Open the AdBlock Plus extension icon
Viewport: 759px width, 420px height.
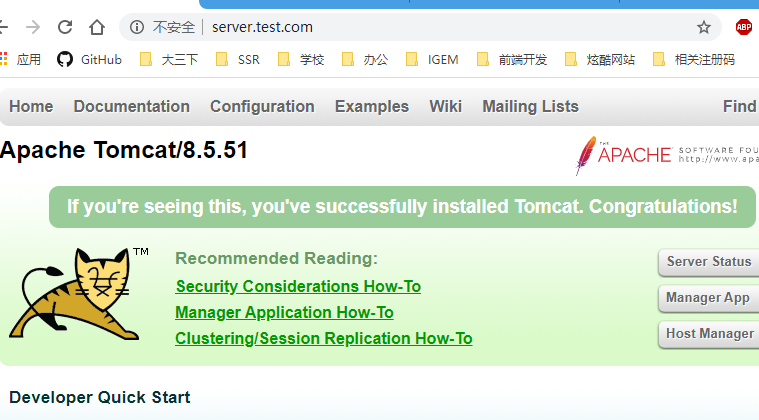[x=744, y=27]
